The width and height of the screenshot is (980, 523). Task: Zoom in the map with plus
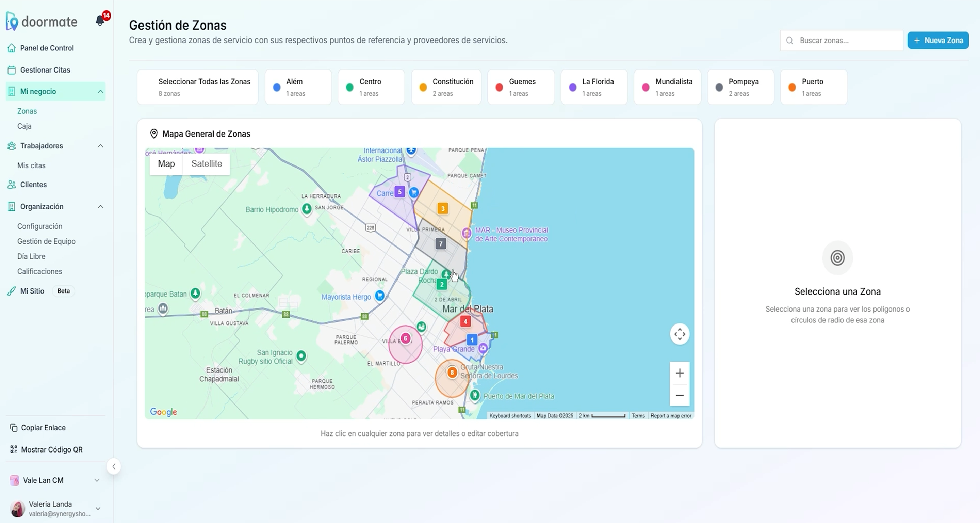(680, 373)
